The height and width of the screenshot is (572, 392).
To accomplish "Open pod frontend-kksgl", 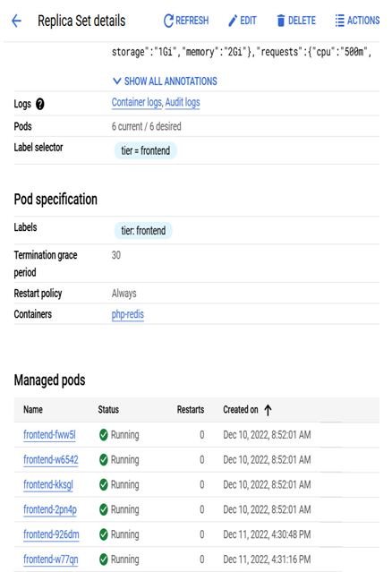I will point(48,484).
